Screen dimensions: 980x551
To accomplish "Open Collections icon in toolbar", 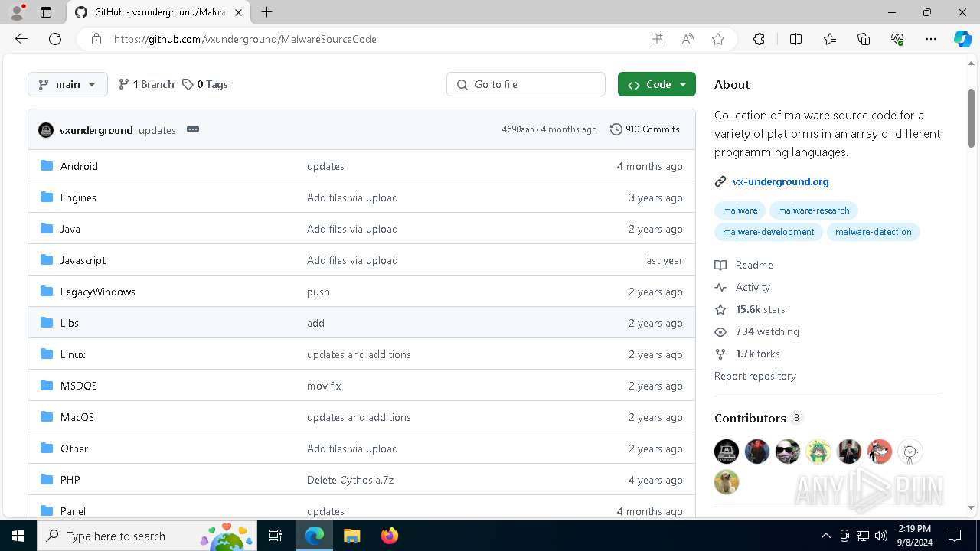I will point(864,39).
